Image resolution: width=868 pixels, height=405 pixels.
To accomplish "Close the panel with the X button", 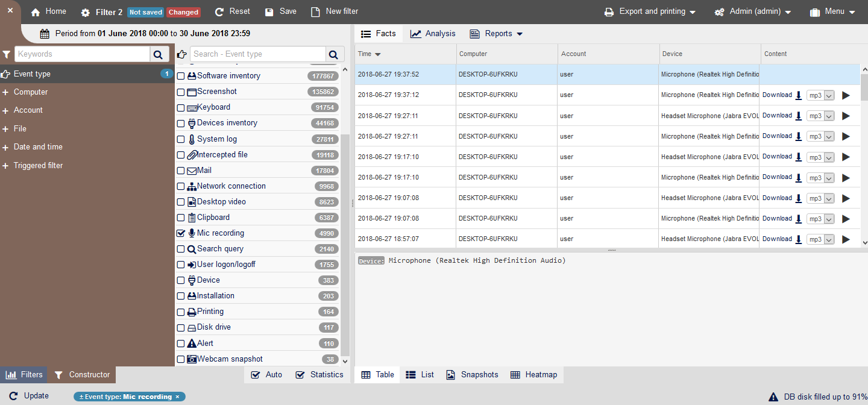I will pos(10,10).
